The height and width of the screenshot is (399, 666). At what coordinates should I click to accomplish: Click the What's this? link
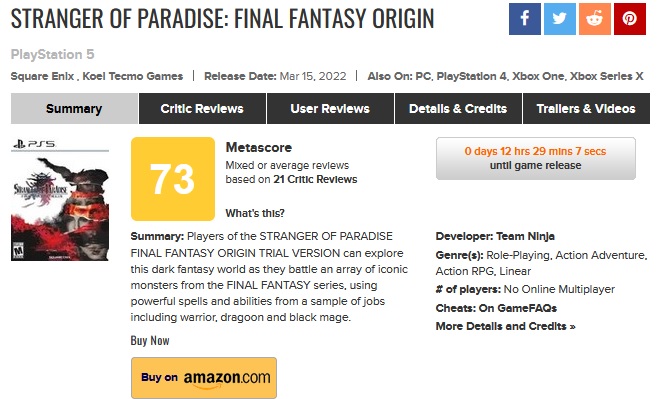pos(255,213)
